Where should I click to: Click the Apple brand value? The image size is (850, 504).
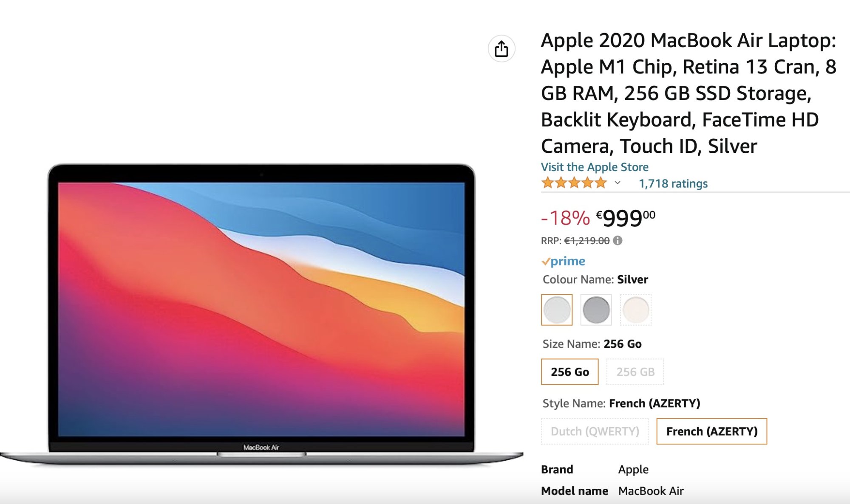[633, 469]
